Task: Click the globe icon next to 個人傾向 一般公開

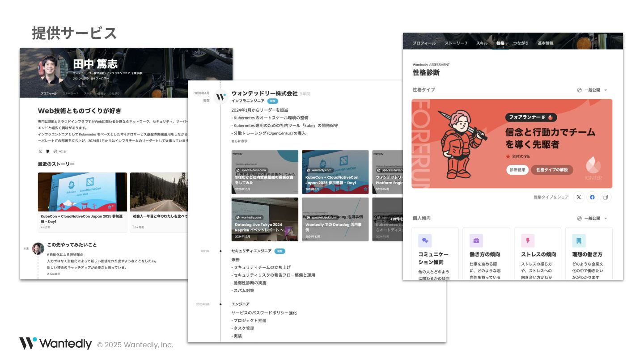Action: [580, 218]
